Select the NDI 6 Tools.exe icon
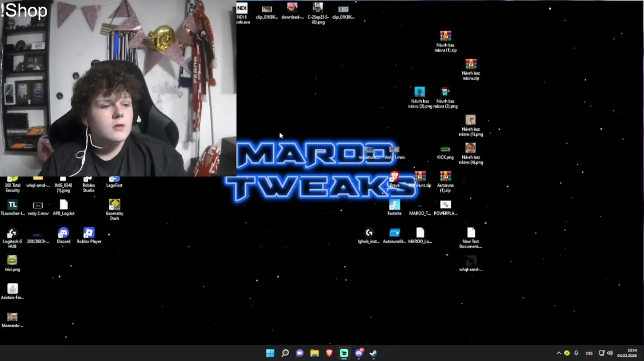This screenshot has width=644, height=361. point(242,14)
